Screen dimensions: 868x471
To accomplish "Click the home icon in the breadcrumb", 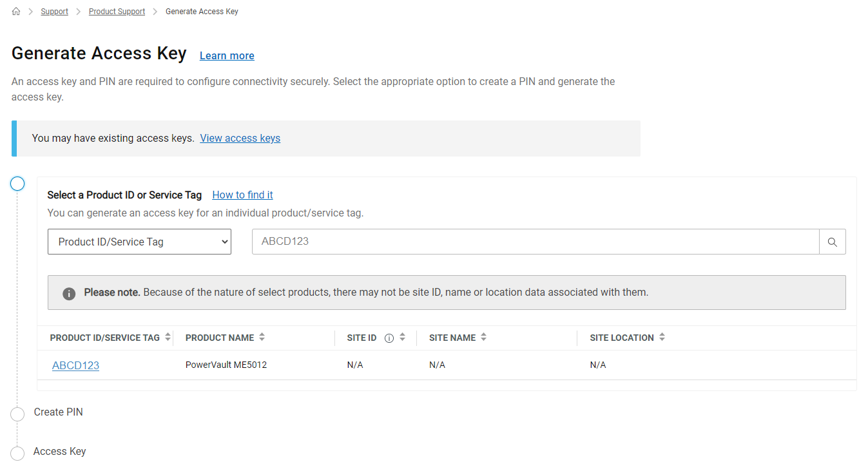I will [15, 11].
